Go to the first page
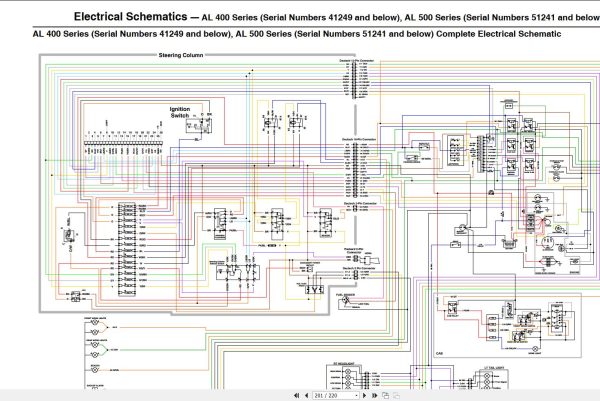The width and height of the screenshot is (600, 401). point(297,395)
